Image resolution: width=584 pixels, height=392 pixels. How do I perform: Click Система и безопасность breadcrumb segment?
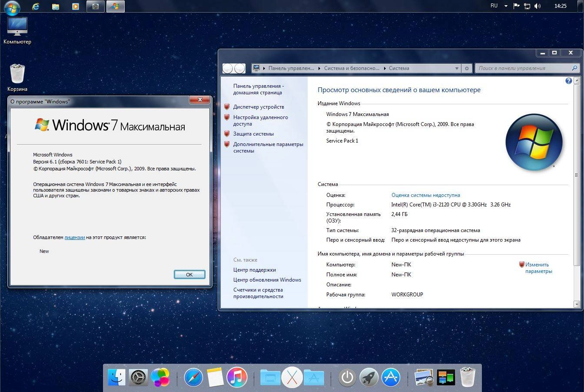[351, 68]
